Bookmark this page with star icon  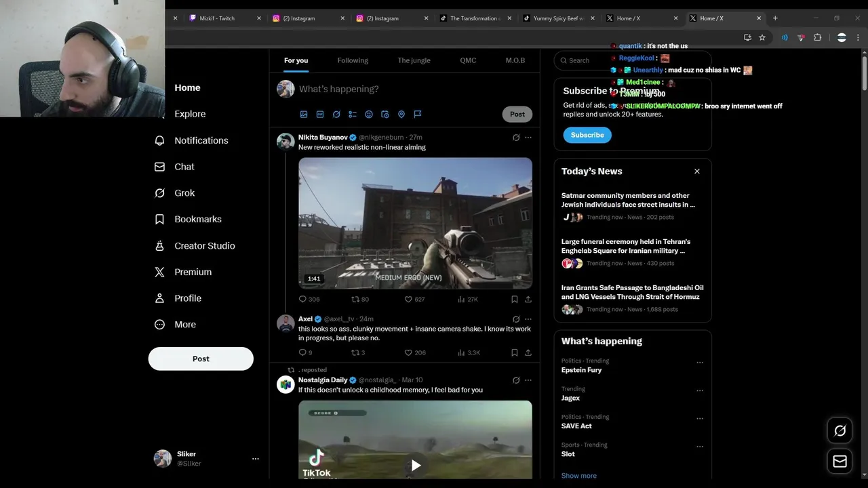pos(762,38)
